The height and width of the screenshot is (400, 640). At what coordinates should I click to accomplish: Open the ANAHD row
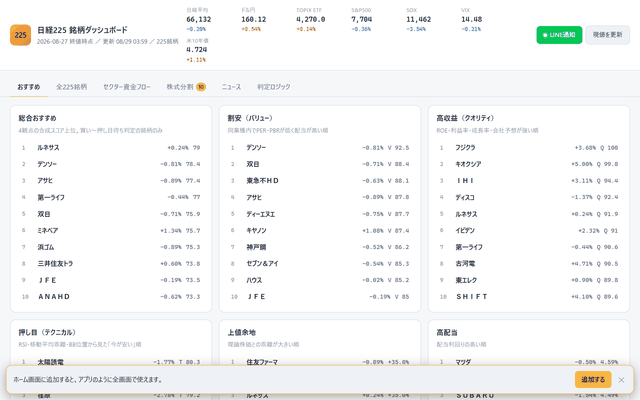pyautogui.click(x=111, y=297)
